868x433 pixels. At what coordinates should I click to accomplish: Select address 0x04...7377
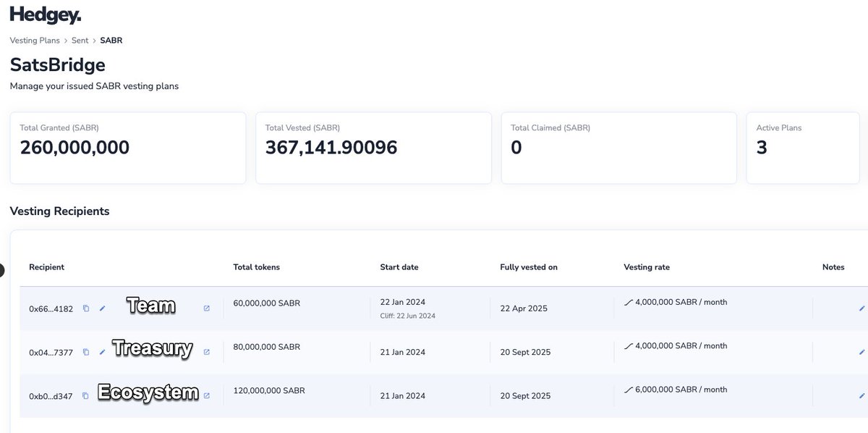pyautogui.click(x=51, y=353)
